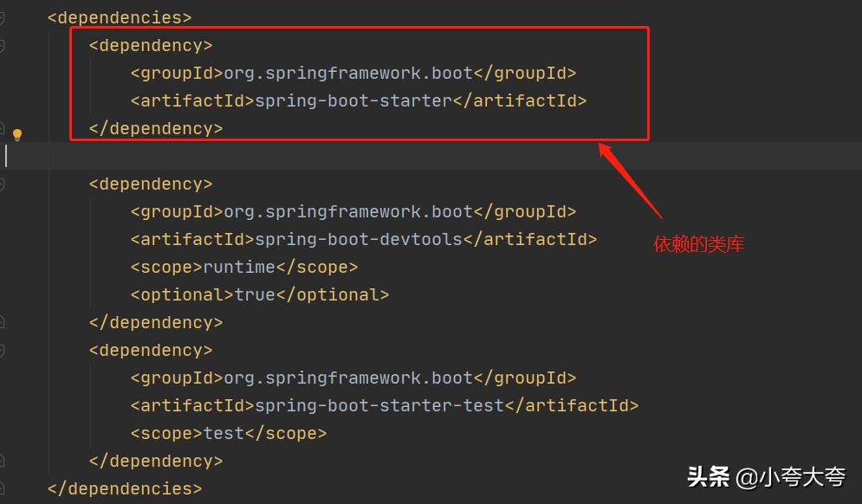Image resolution: width=862 pixels, height=504 pixels.
Task: Click the optional true element line
Action: click(260, 294)
